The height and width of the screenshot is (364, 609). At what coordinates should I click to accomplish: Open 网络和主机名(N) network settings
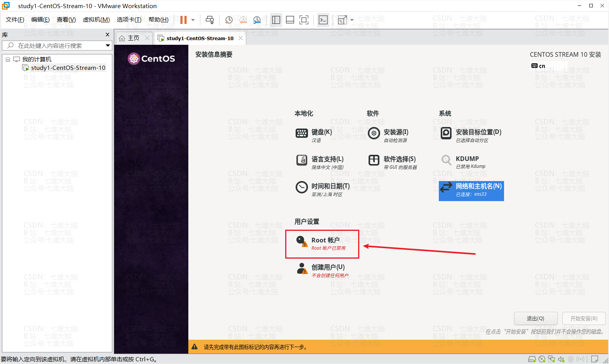click(471, 191)
